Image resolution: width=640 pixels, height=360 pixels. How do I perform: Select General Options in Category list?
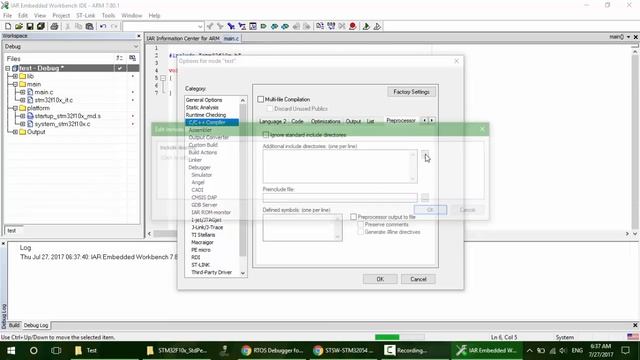[204, 100]
